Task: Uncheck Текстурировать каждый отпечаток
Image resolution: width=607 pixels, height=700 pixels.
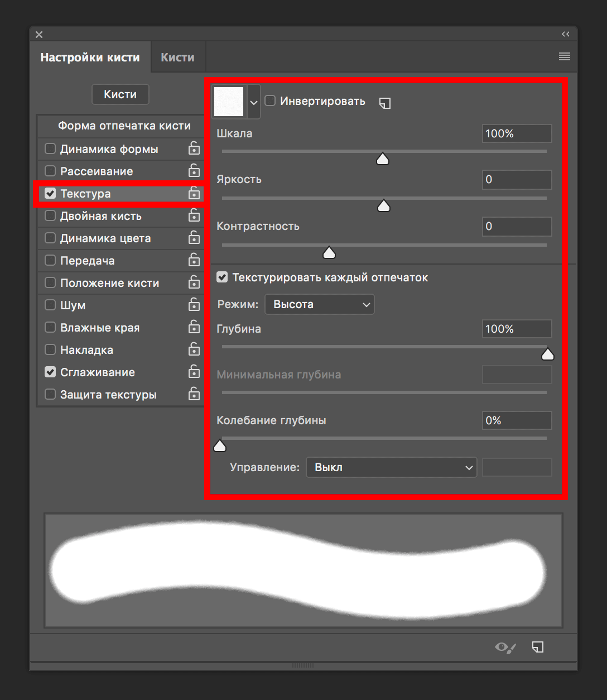Action: pyautogui.click(x=222, y=277)
